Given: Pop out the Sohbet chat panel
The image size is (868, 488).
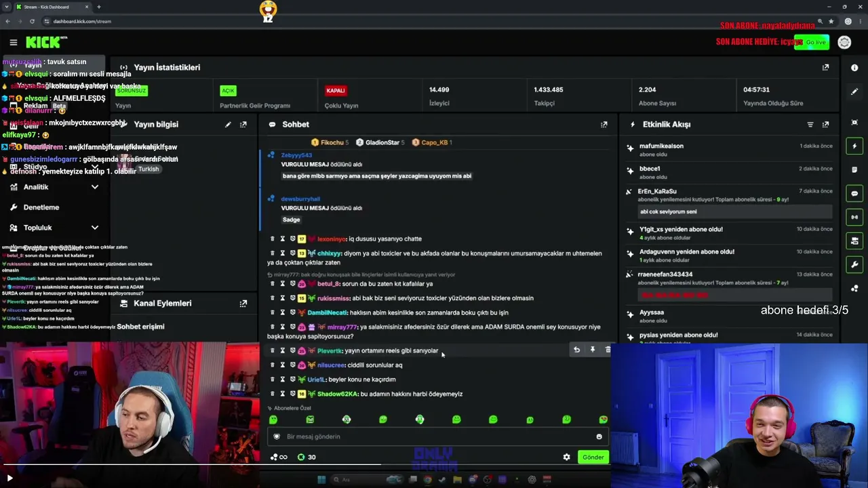Looking at the screenshot, I should (x=604, y=125).
